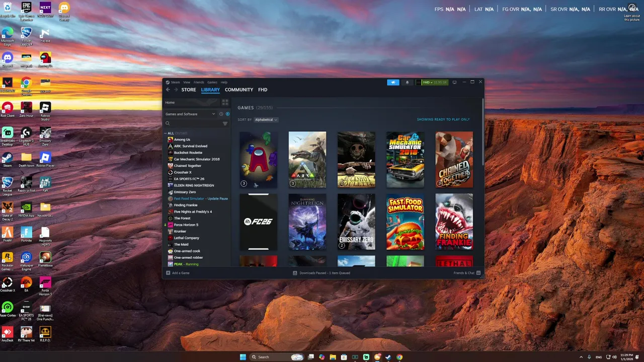The height and width of the screenshot is (362, 644).
Task: Select NVIDIA App desktop shortcut
Action: point(26,209)
